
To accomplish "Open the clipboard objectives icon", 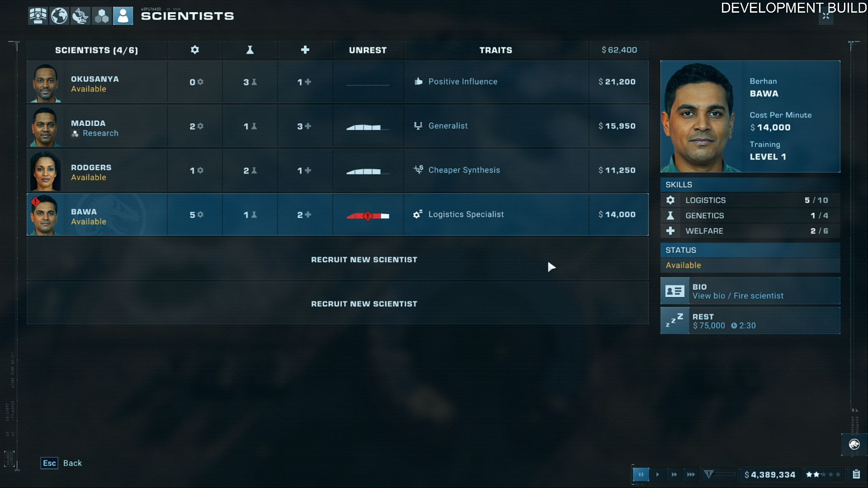I will pos(856,474).
